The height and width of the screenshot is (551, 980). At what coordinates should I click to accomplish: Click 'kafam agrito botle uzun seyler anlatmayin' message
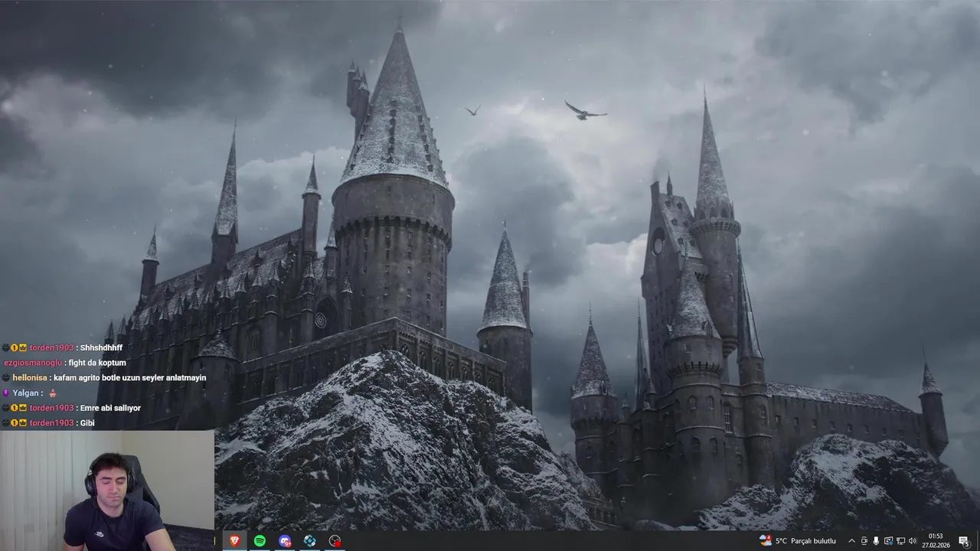pos(130,378)
